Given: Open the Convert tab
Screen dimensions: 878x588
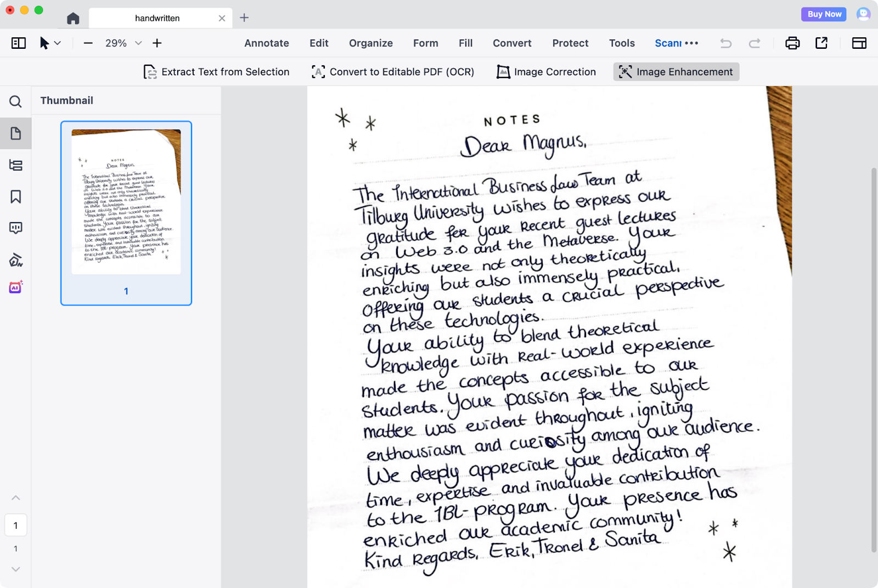Looking at the screenshot, I should coord(511,43).
